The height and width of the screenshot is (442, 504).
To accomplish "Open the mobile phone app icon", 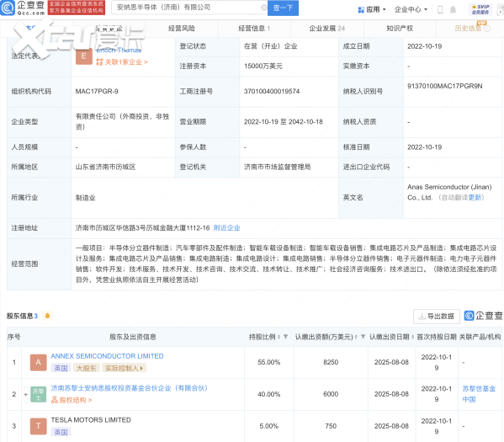I will click(x=440, y=9).
